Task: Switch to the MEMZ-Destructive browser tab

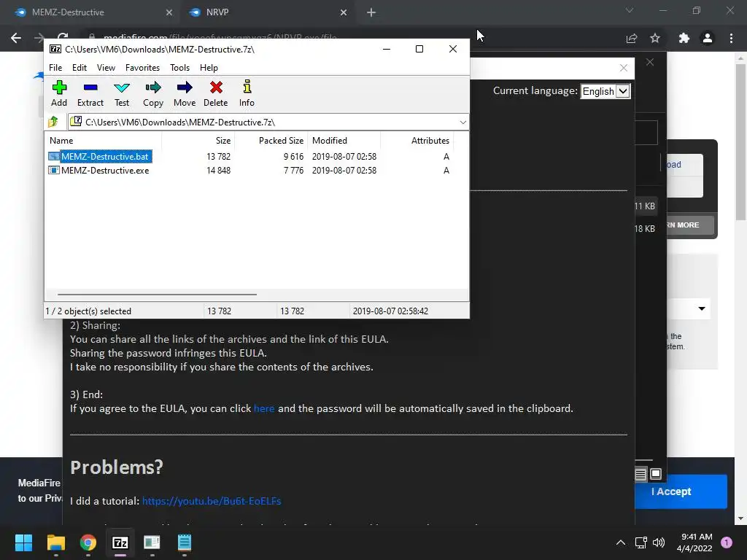Action: pos(90,12)
